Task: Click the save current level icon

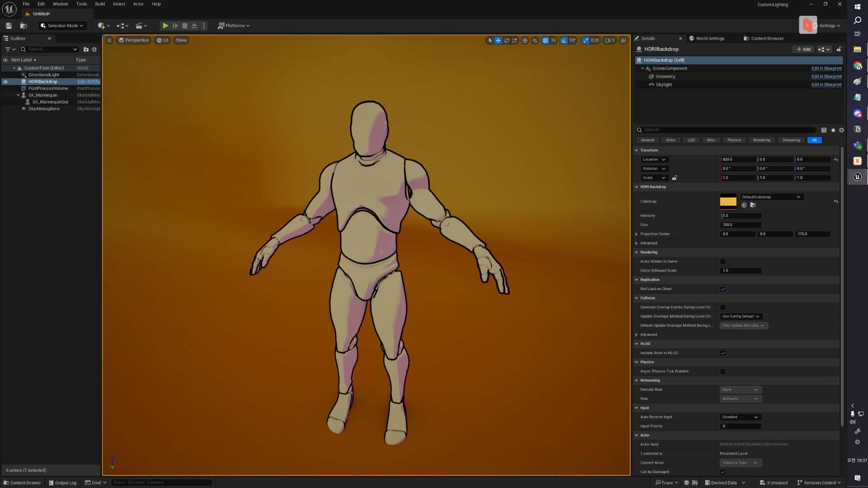Action: (x=9, y=26)
